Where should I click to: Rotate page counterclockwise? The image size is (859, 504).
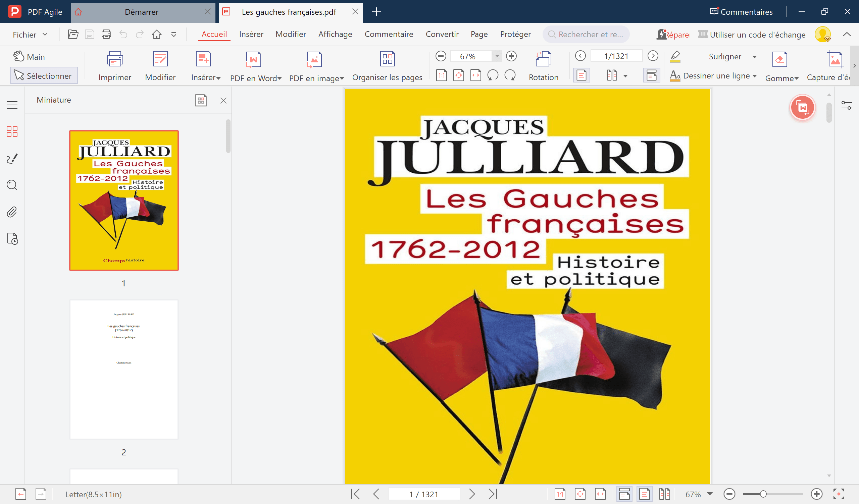[493, 75]
